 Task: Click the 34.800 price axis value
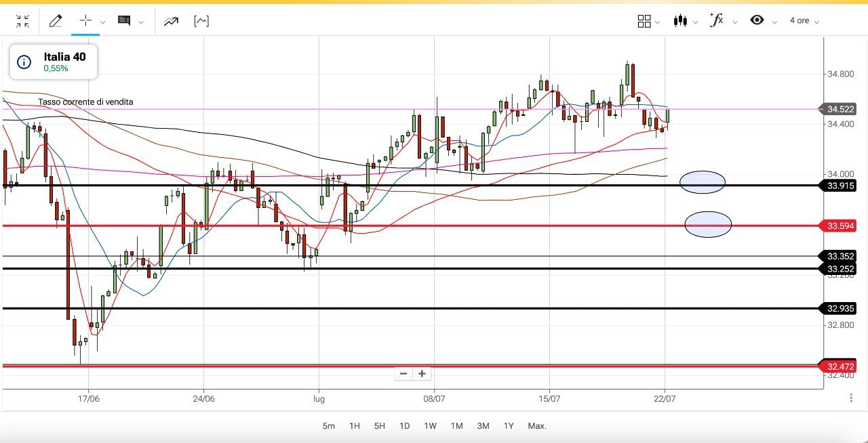coord(841,74)
